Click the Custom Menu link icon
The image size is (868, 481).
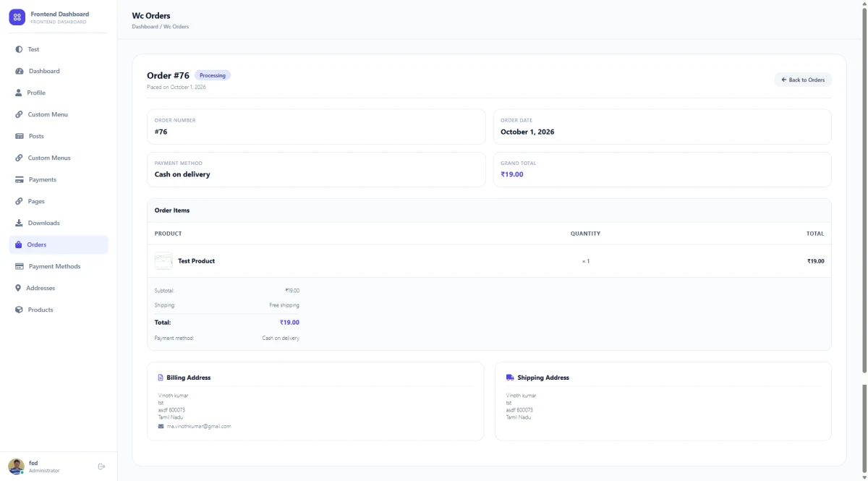[x=19, y=114]
